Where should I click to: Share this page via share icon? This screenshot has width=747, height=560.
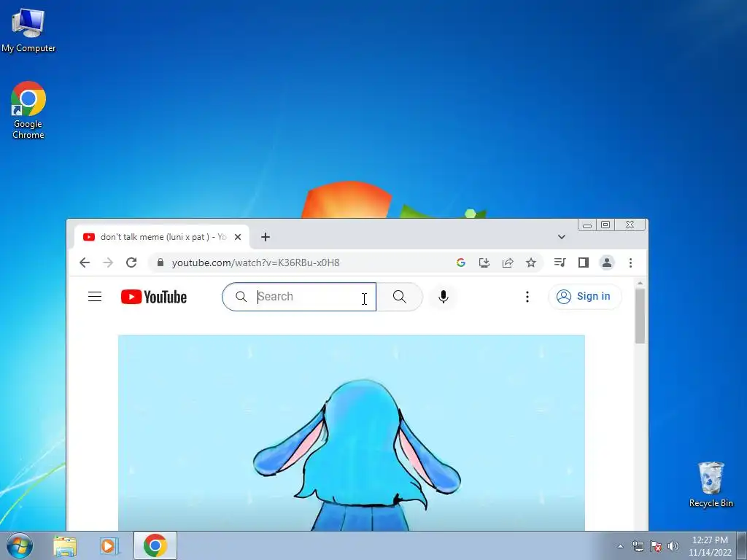click(508, 262)
